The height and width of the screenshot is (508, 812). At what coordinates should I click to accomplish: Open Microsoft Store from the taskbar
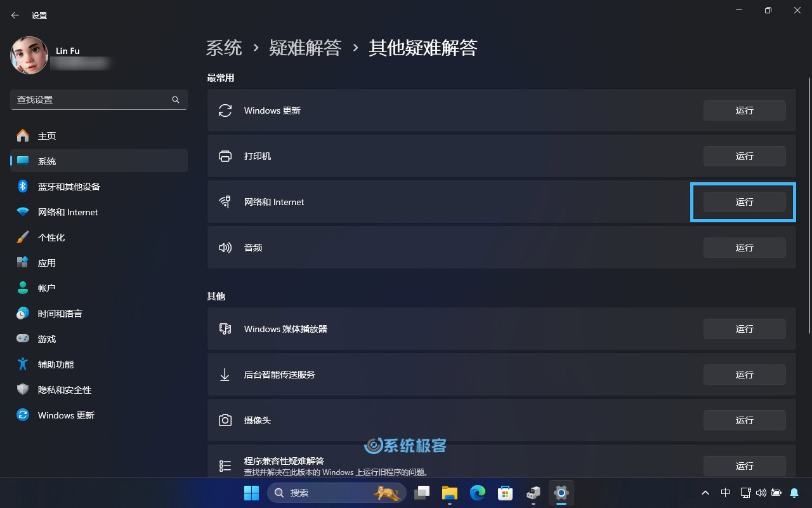click(506, 493)
